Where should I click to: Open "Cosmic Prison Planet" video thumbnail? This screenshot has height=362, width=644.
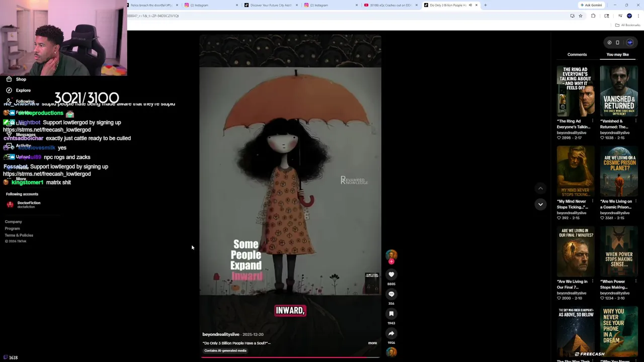click(x=619, y=171)
